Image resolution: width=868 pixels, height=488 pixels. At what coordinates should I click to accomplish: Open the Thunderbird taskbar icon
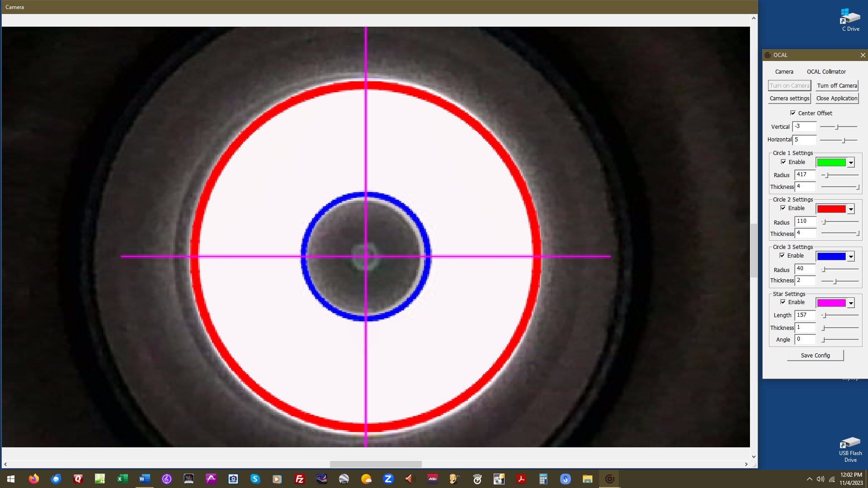(x=56, y=479)
